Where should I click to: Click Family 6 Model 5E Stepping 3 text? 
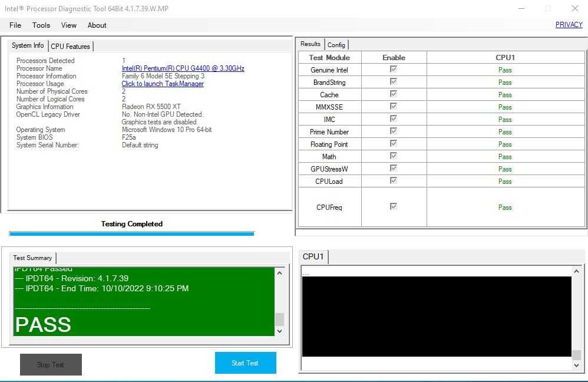(163, 76)
